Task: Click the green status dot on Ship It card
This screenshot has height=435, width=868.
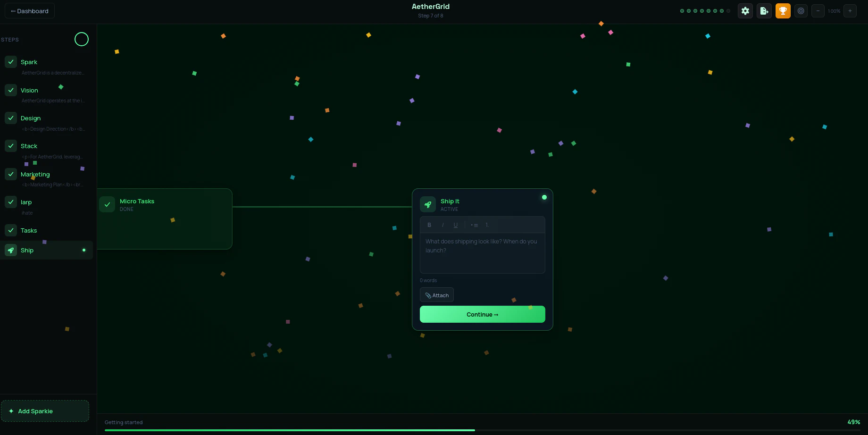Action: pos(544,197)
